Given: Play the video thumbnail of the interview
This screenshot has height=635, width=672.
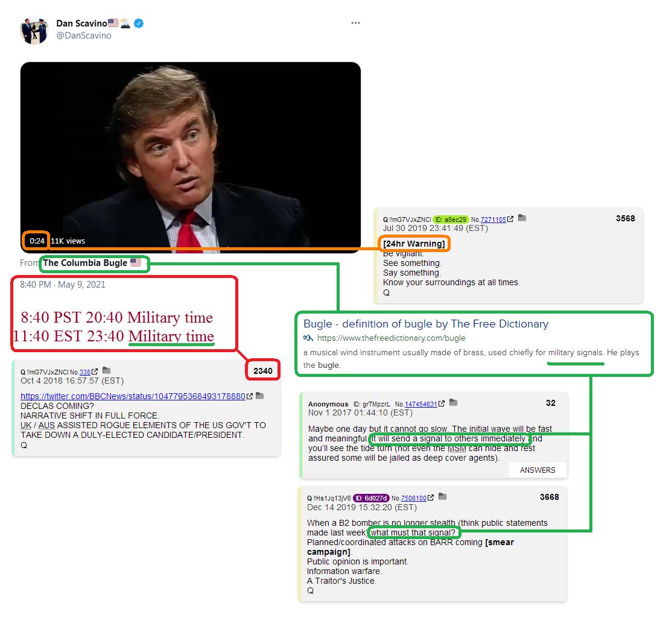Looking at the screenshot, I should [190, 157].
